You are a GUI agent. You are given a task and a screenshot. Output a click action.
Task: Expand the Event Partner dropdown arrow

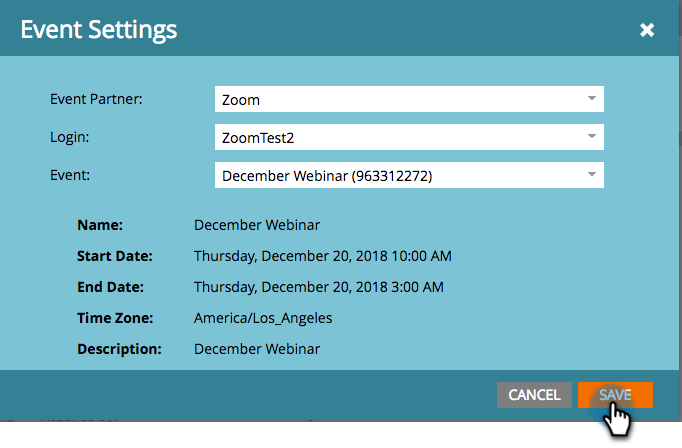[592, 99]
